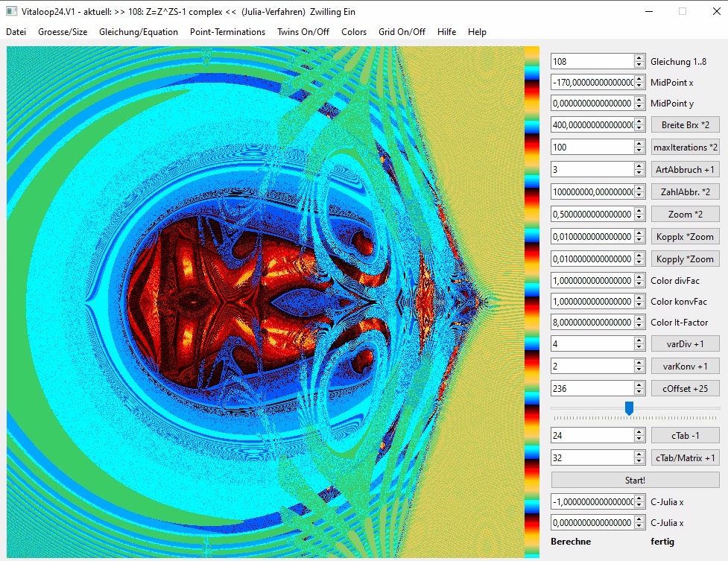
Task: Increment Gleichung 1..8 with its up arrow
Action: (639, 57)
